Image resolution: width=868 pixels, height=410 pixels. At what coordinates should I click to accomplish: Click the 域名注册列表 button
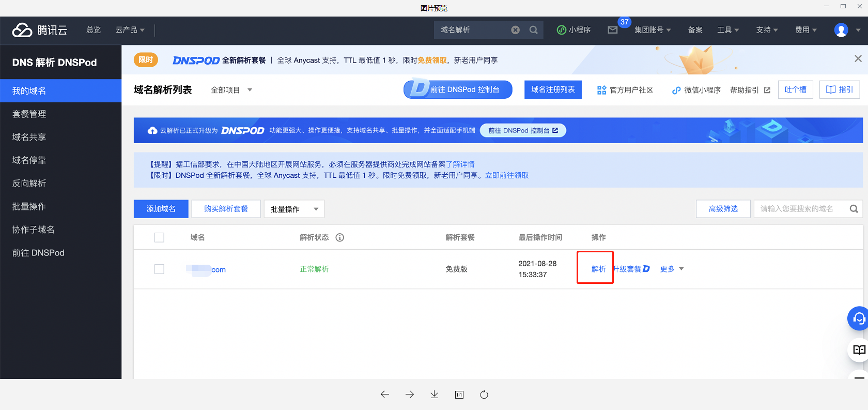tap(553, 89)
